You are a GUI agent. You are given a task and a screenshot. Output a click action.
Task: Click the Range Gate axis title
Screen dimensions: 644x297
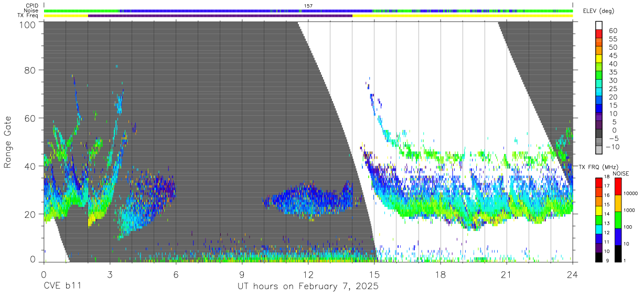8,142
